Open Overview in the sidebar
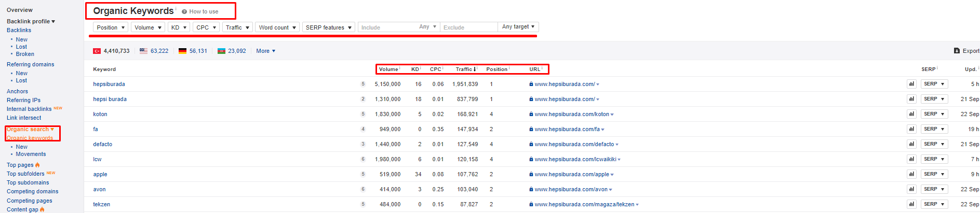 pos(20,10)
